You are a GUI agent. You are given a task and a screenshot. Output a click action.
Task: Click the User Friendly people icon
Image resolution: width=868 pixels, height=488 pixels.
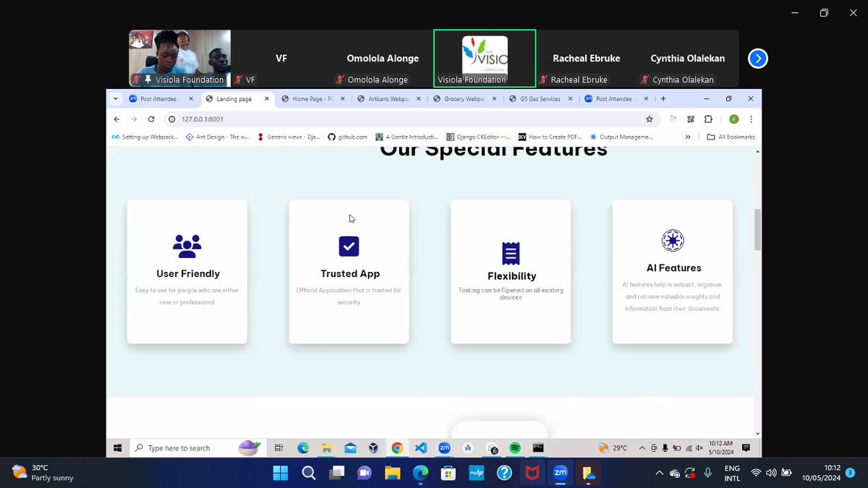tap(187, 244)
